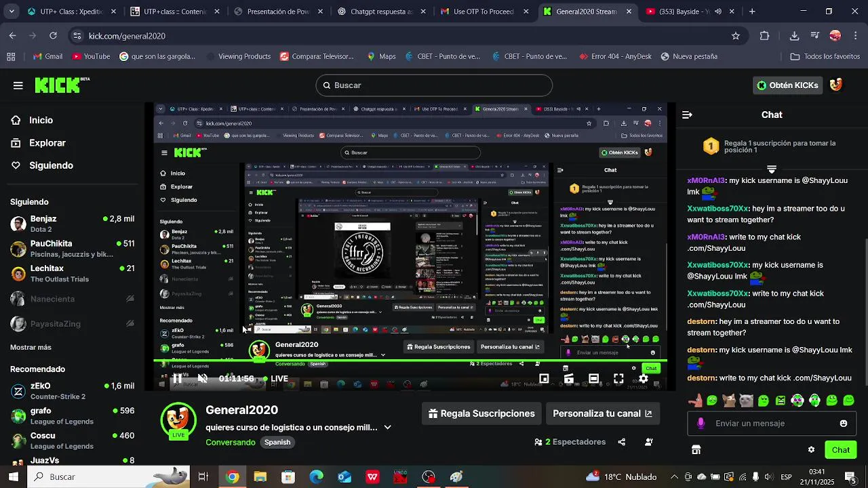Insert the angry green square emote

tap(781, 401)
